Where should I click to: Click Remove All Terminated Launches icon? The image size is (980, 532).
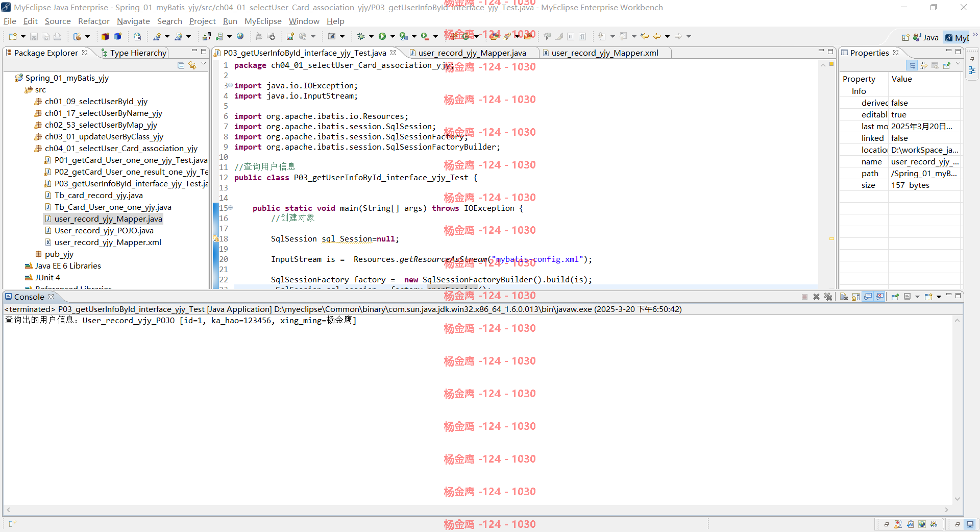click(828, 297)
